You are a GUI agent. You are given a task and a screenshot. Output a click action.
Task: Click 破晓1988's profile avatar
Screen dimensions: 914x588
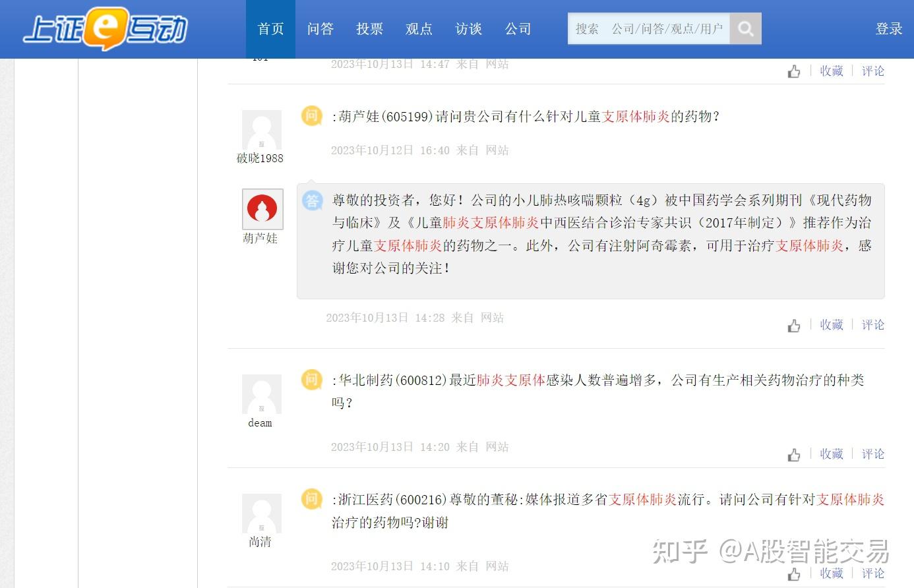pyautogui.click(x=261, y=130)
